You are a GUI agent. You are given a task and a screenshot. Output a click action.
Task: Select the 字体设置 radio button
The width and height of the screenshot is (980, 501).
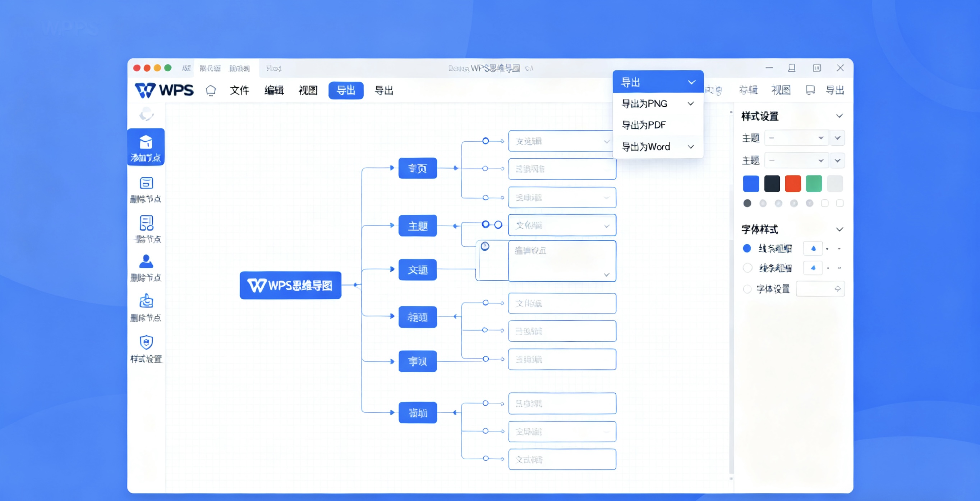coord(747,289)
